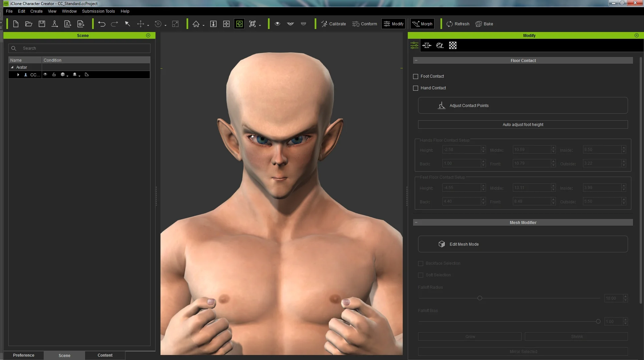Expand the CC character sub-item

coord(18,74)
